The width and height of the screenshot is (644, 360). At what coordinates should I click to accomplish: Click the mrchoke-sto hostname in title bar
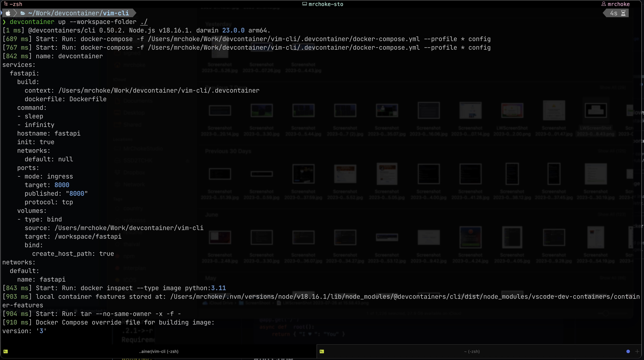(326, 4)
